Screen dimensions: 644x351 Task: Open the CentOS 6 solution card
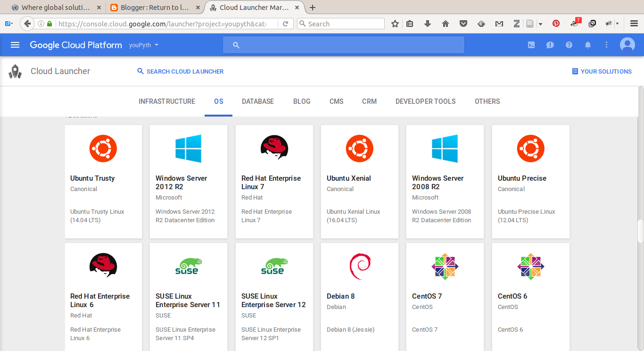[531, 297]
